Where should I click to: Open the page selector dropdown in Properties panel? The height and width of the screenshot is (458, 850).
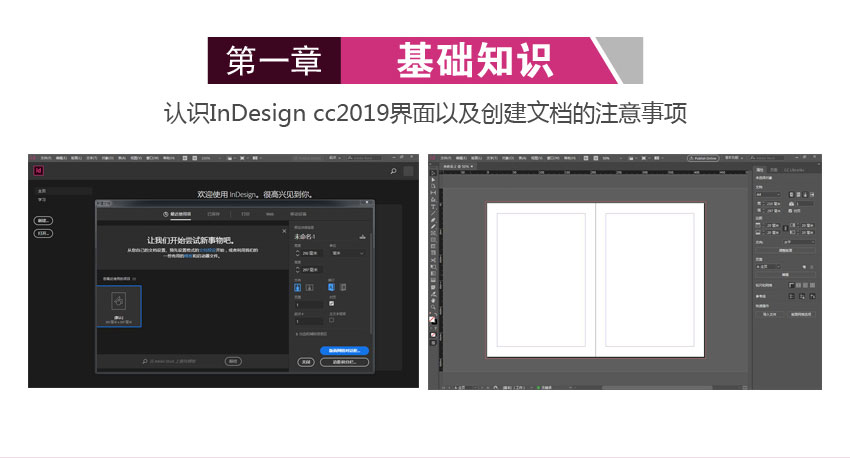(x=768, y=267)
